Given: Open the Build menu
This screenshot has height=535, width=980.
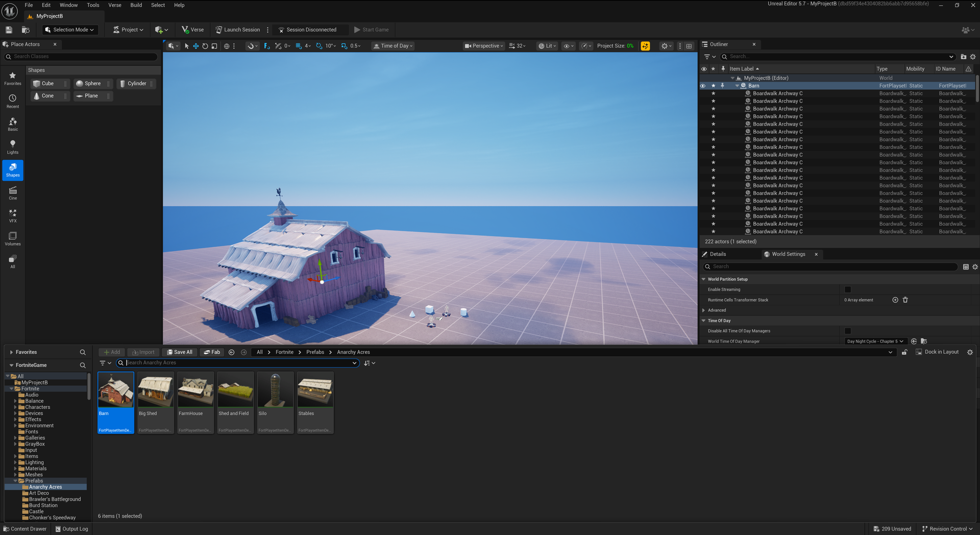Looking at the screenshot, I should coord(136,5).
